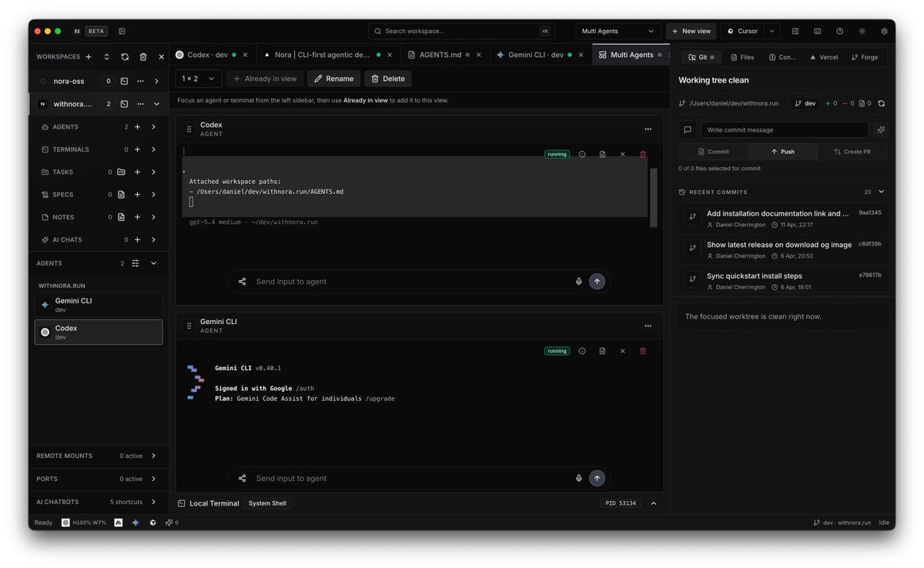Toggle the right side panel layout icon
Screen dimensions: 924x568
795,32
